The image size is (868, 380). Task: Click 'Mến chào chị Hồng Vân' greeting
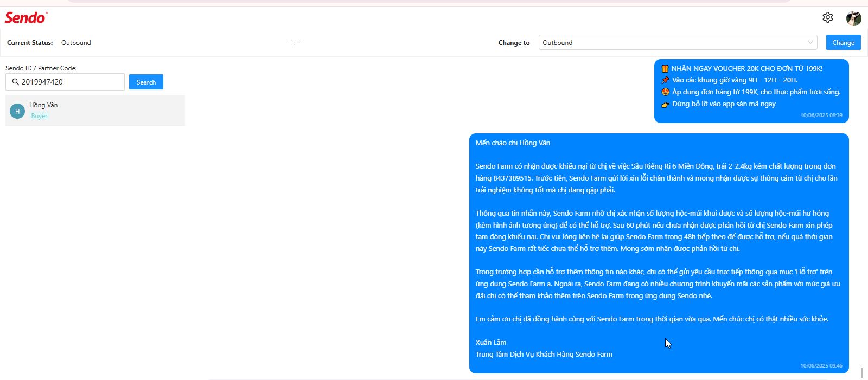[x=513, y=143]
